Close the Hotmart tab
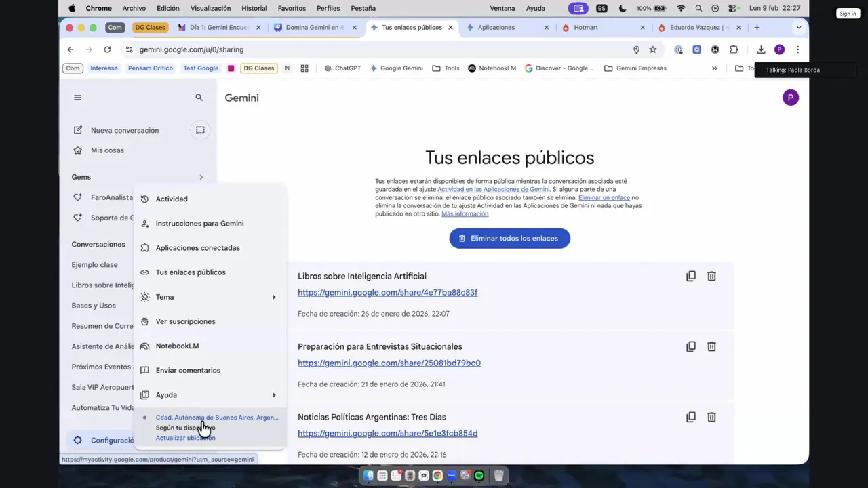The image size is (868, 488). pos(643,28)
